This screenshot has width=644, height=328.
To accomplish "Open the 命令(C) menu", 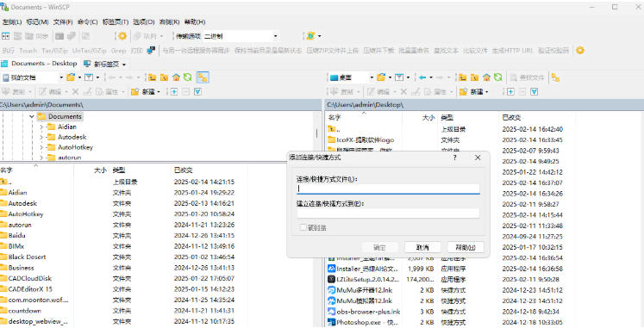I will 87,22.
